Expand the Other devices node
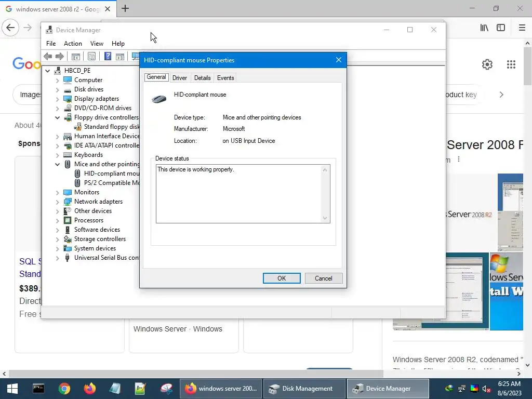 [x=57, y=211]
